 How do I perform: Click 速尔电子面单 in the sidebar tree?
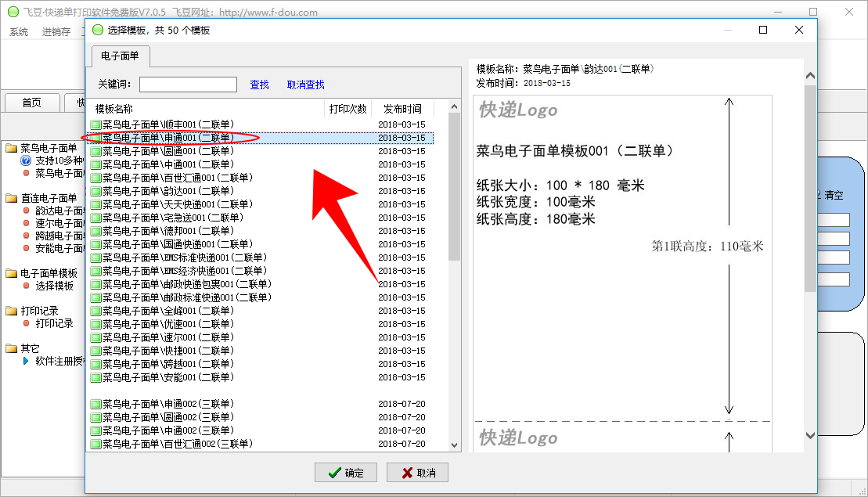[59, 223]
